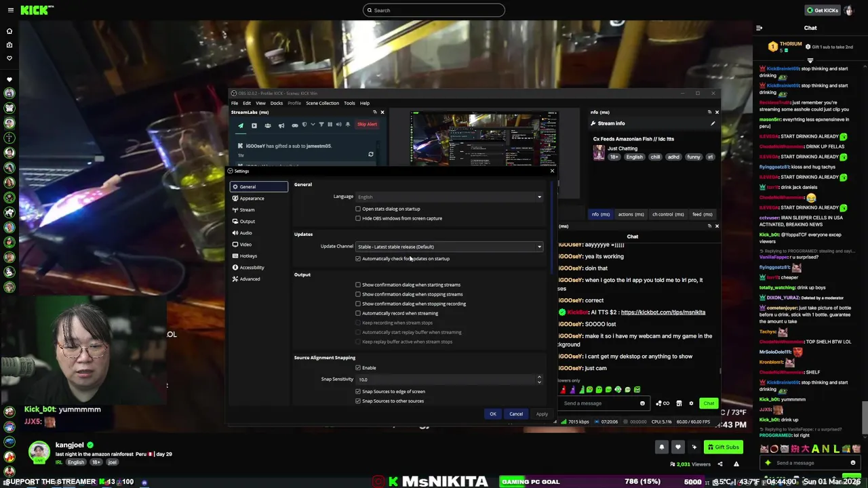Open the Output settings category
Screen dimensions: 868x488
259,221
